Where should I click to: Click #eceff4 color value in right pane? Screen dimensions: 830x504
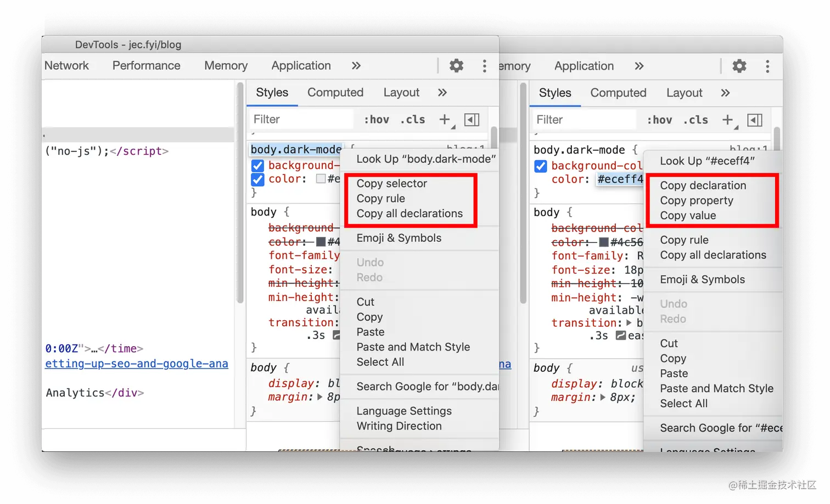click(x=620, y=179)
